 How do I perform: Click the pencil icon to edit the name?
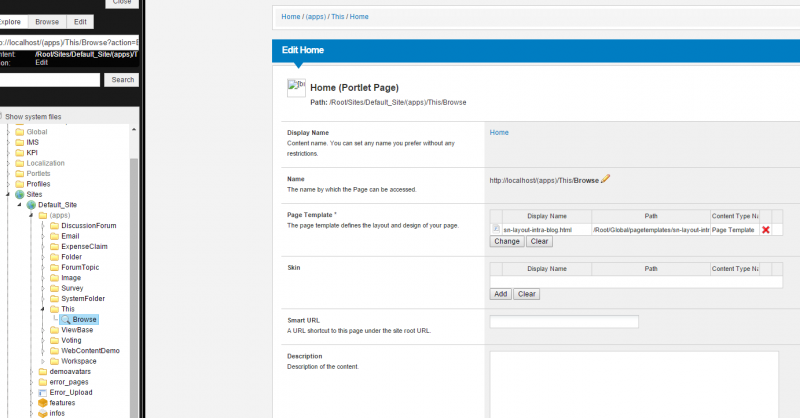coord(606,179)
